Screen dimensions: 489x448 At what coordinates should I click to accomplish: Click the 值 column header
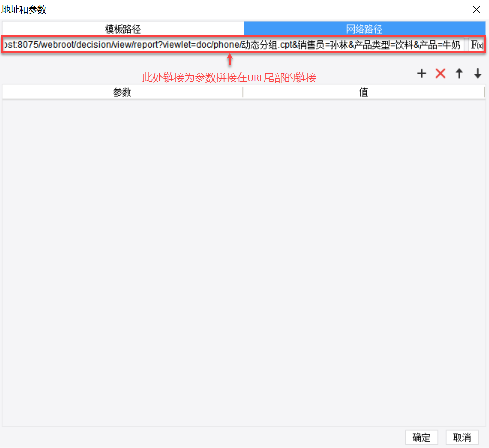[364, 92]
